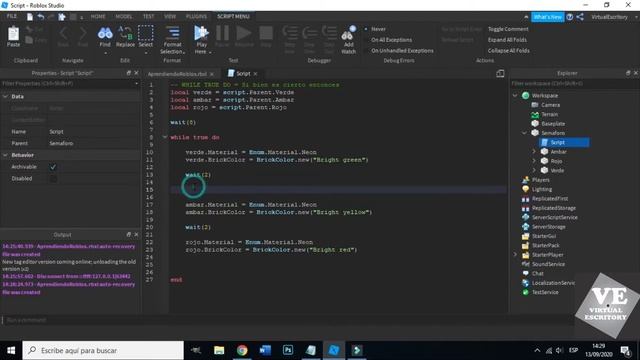The image size is (640, 360).
Task: Collapse the ribbon with the up arrow
Action: 526,17
